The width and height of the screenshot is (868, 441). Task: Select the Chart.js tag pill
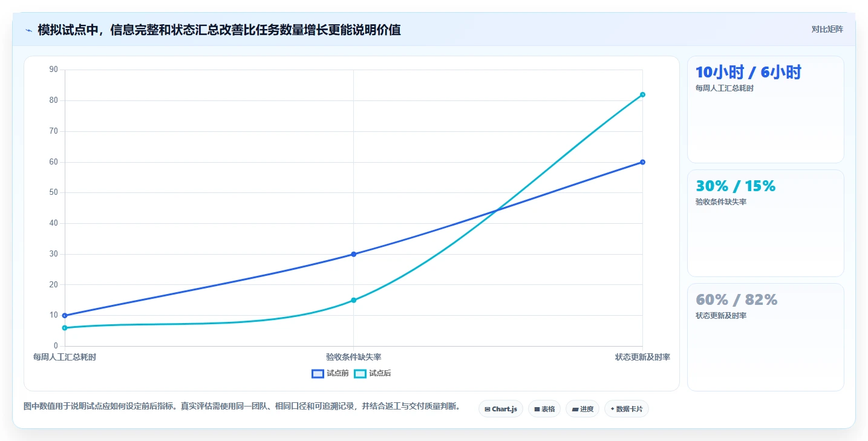coord(501,409)
